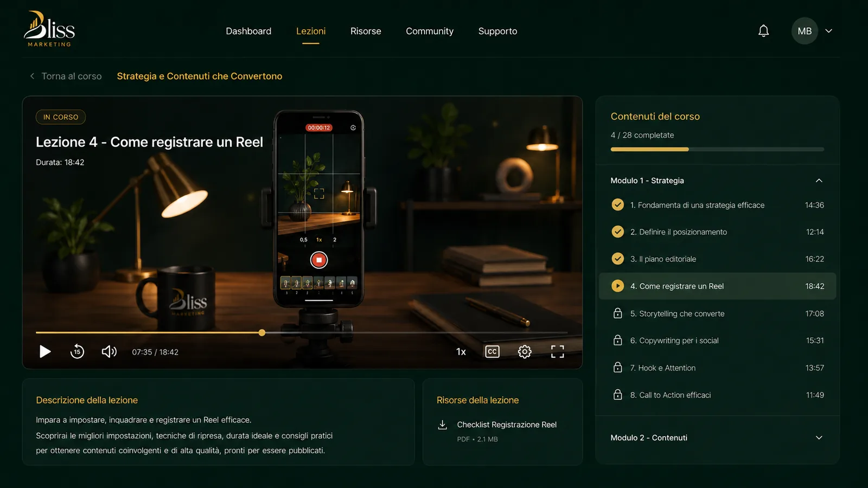Open the Supporto navigation tab
This screenshot has width=868, height=488.
click(x=497, y=31)
